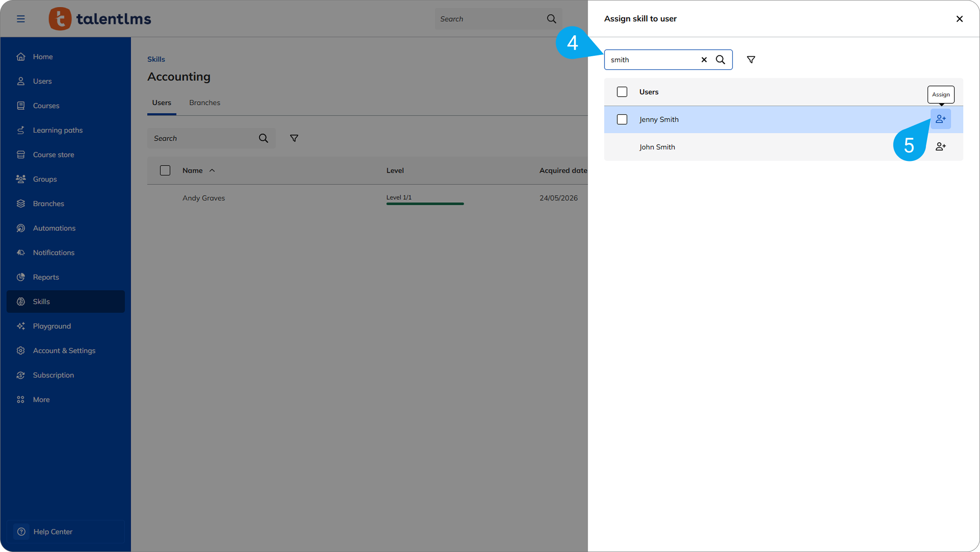The height and width of the screenshot is (552, 980).
Task: Toggle the Name column header checkbox
Action: click(165, 170)
